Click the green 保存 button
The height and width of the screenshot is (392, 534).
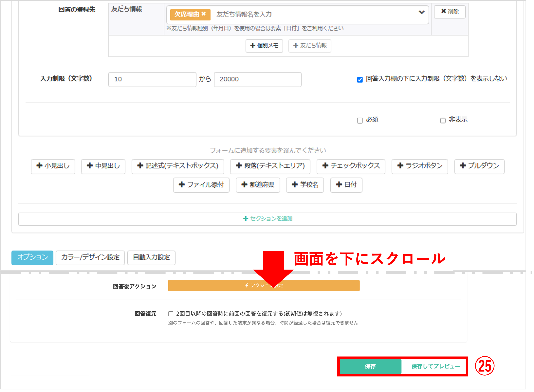[370, 366]
